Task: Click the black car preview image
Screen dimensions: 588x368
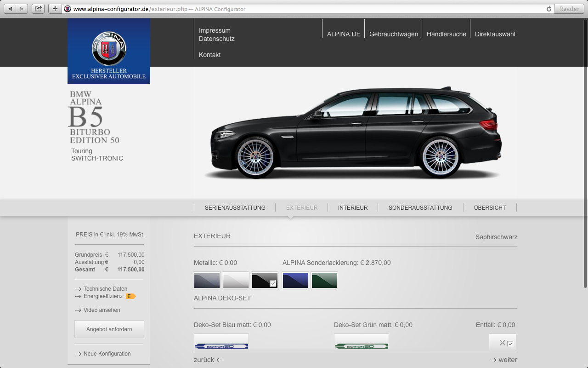Action: pos(354,132)
